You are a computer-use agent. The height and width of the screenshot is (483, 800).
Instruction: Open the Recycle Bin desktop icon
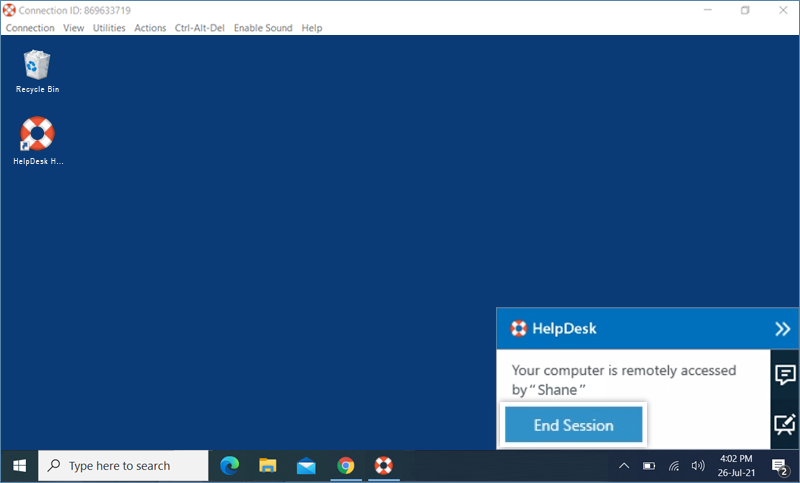tap(37, 66)
